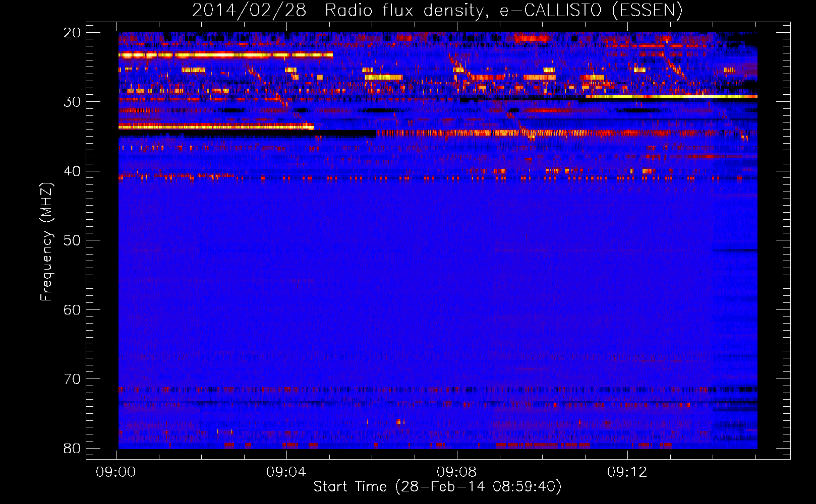Click the 80 frequency tick label
The height and width of the screenshot is (504, 816).
tap(72, 448)
